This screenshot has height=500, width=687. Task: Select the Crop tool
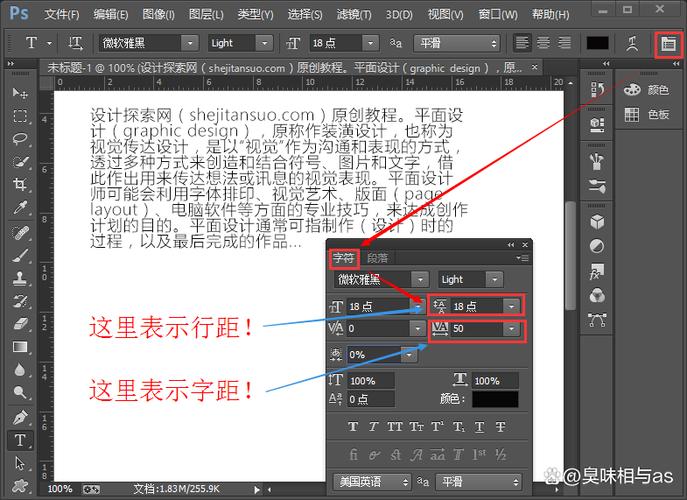(20, 184)
